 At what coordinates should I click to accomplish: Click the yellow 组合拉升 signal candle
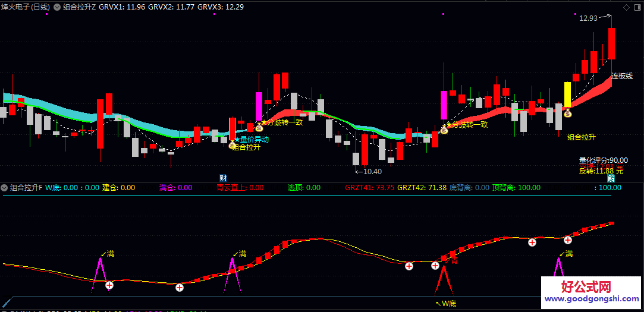coord(567,94)
